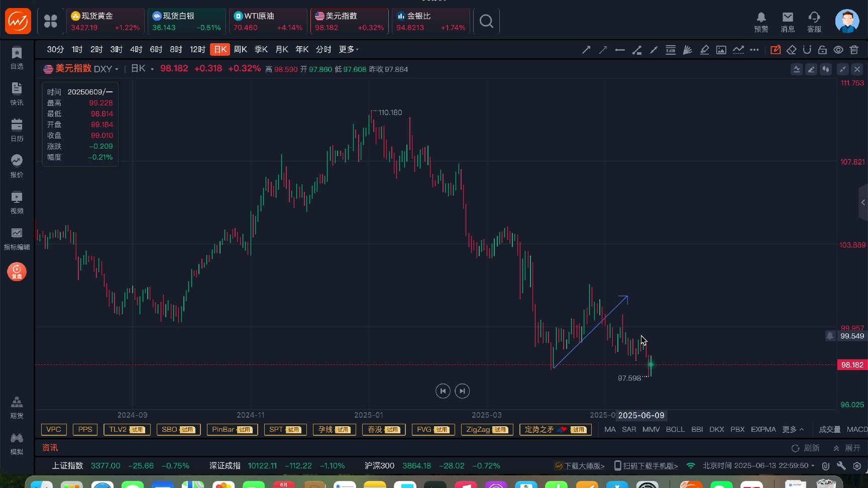This screenshot has width=868, height=488.
Task: Open the 日K period dropdown arrow
Action: click(x=152, y=69)
